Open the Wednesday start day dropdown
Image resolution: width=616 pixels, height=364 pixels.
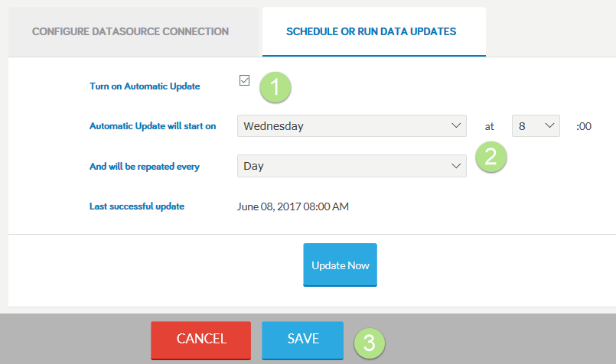click(351, 126)
